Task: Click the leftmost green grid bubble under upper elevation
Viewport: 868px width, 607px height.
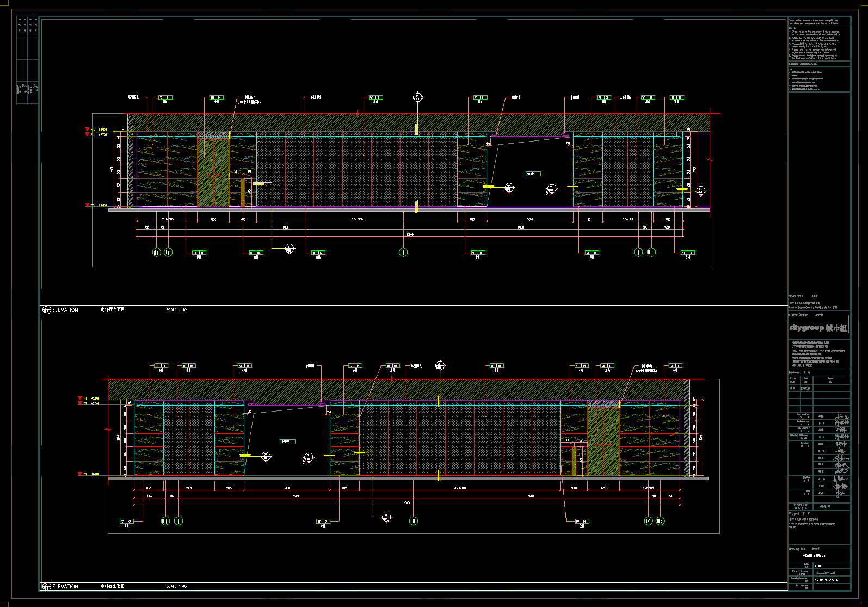Action: 157,253
